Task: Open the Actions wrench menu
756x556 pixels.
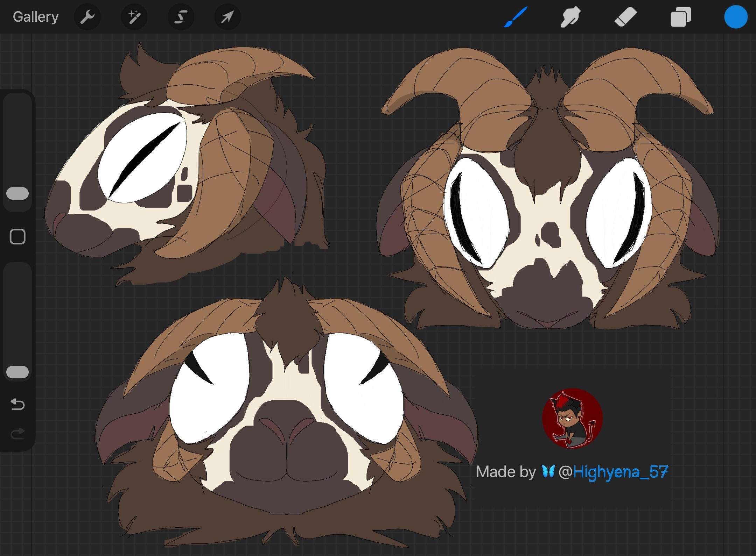Action: coord(87,17)
